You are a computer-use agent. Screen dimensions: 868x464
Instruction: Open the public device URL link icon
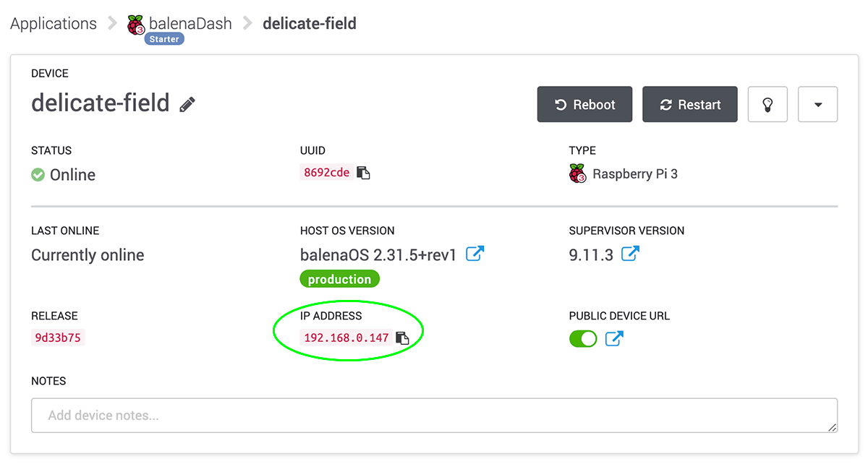[614, 338]
